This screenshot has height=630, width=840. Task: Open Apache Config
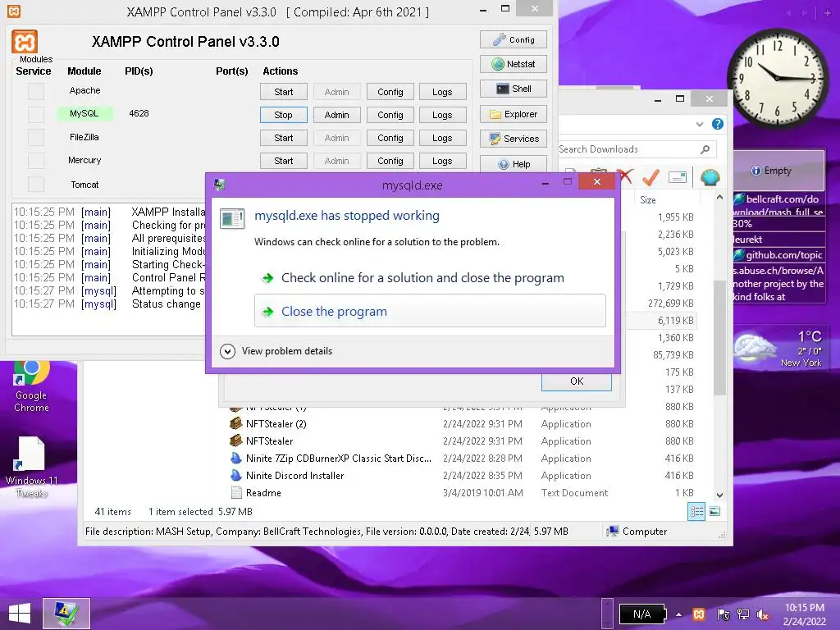390,92
